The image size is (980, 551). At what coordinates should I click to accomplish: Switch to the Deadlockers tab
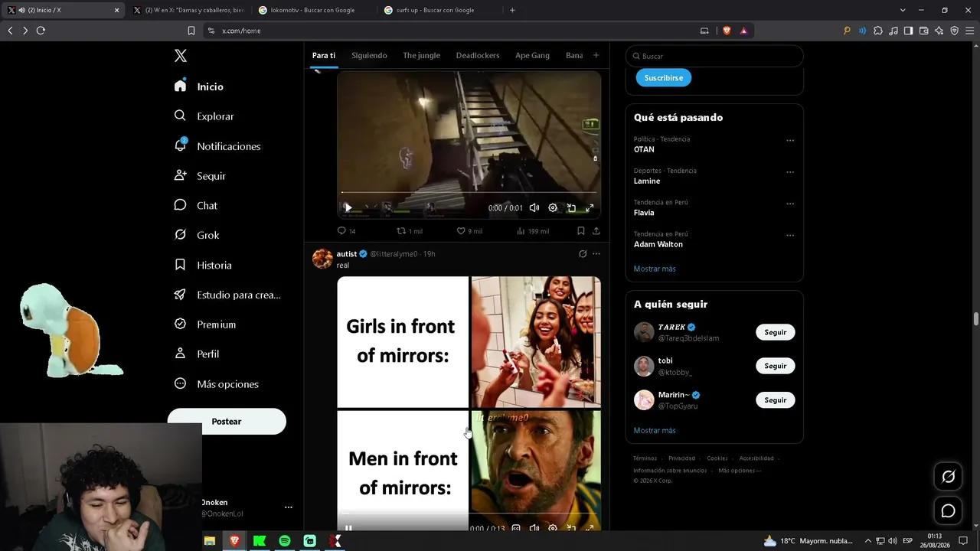tap(478, 55)
